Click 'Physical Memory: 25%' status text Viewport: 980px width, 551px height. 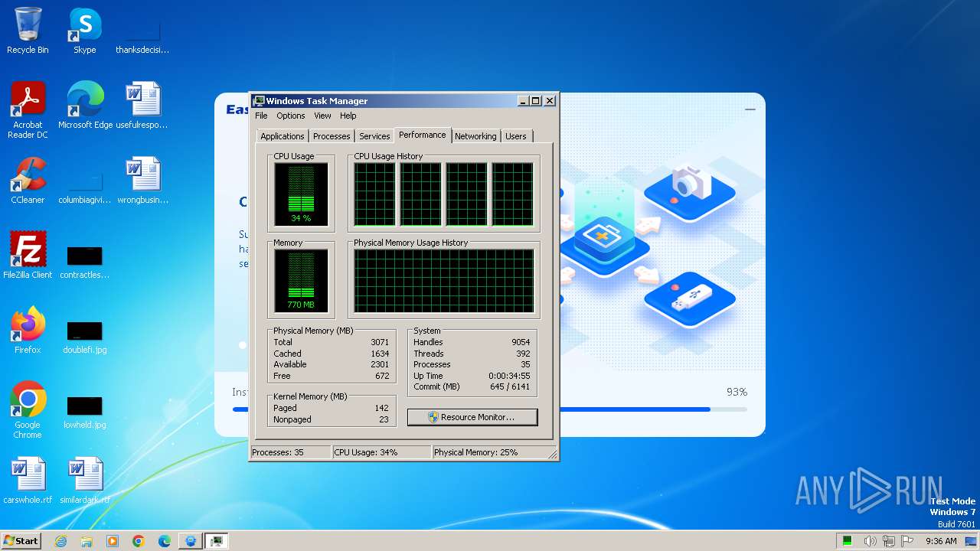(476, 452)
